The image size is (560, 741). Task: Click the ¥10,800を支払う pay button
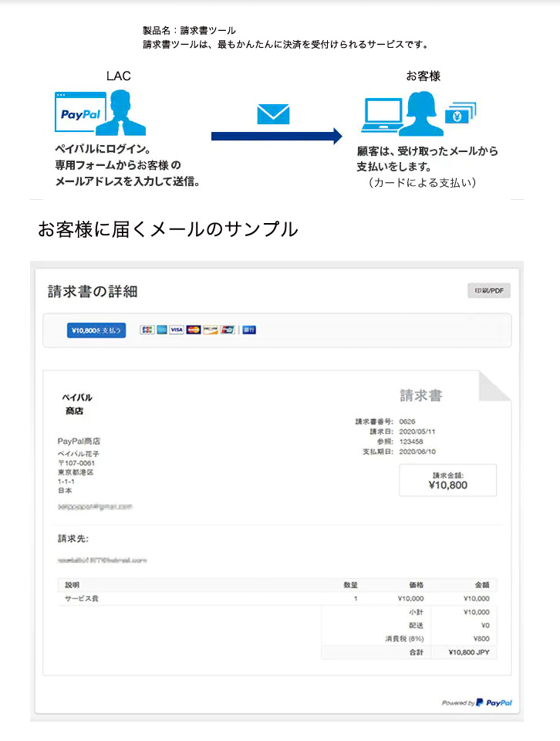coord(96,330)
